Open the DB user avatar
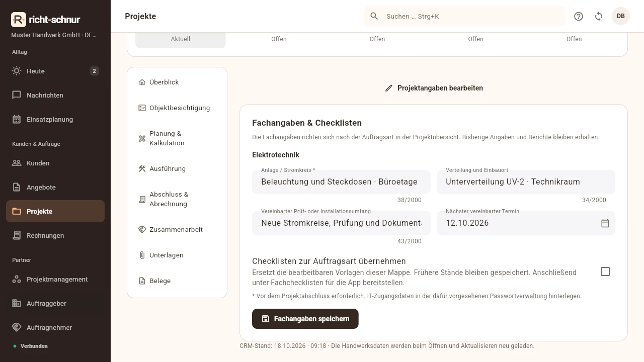644x362 pixels. tap(621, 16)
